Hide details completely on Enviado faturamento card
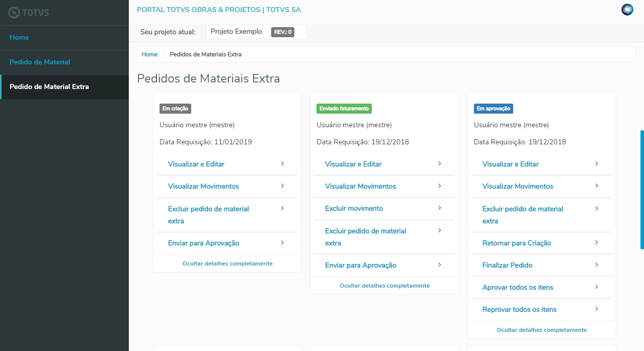This screenshot has height=351, width=644. (x=385, y=286)
